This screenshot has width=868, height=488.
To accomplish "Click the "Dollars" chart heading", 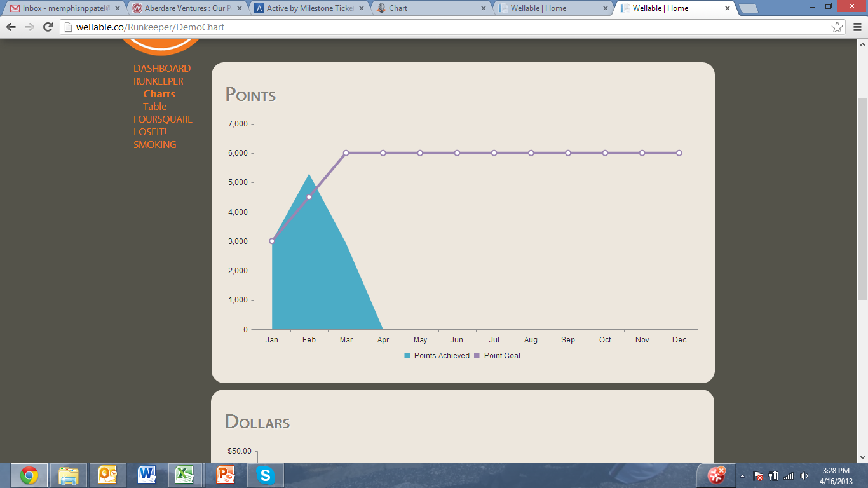I will [x=257, y=422].
